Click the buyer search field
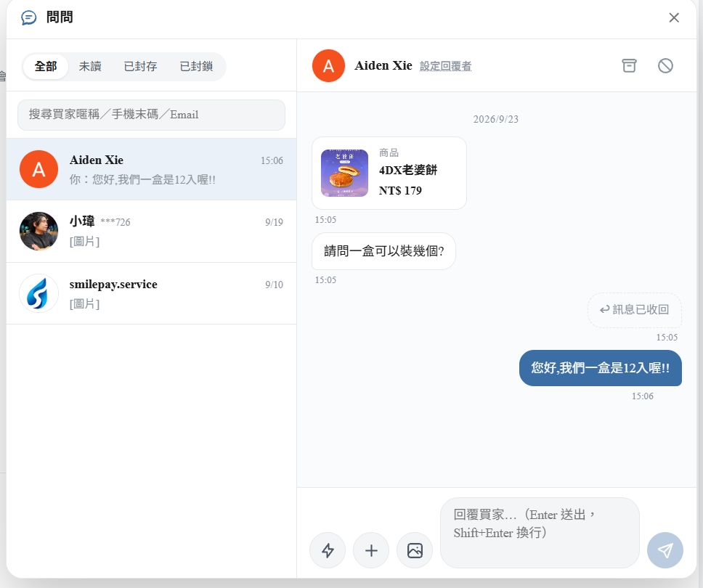 click(151, 115)
